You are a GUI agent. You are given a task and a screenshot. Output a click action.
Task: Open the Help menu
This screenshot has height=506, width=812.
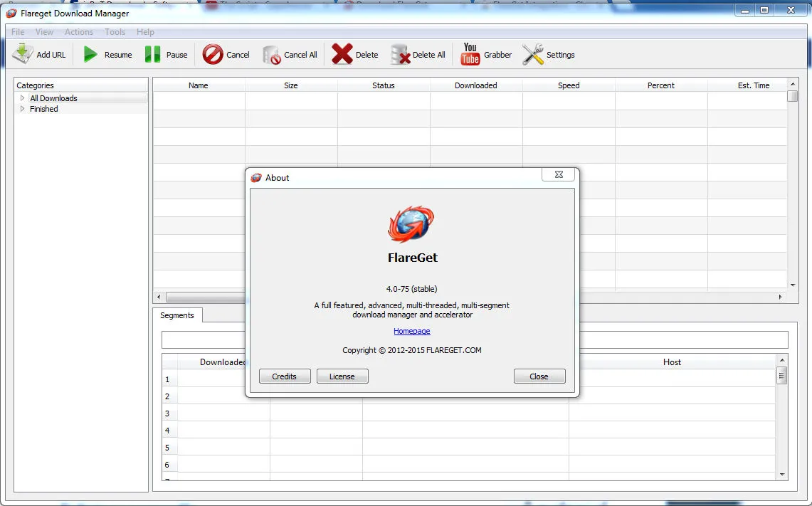pos(145,32)
